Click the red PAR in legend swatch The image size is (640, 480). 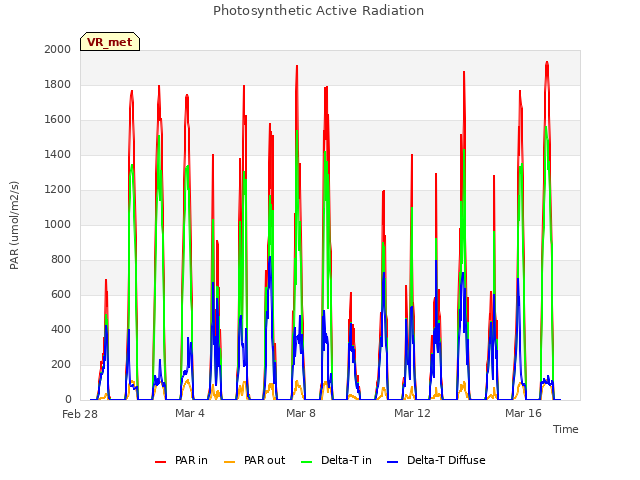point(160,461)
